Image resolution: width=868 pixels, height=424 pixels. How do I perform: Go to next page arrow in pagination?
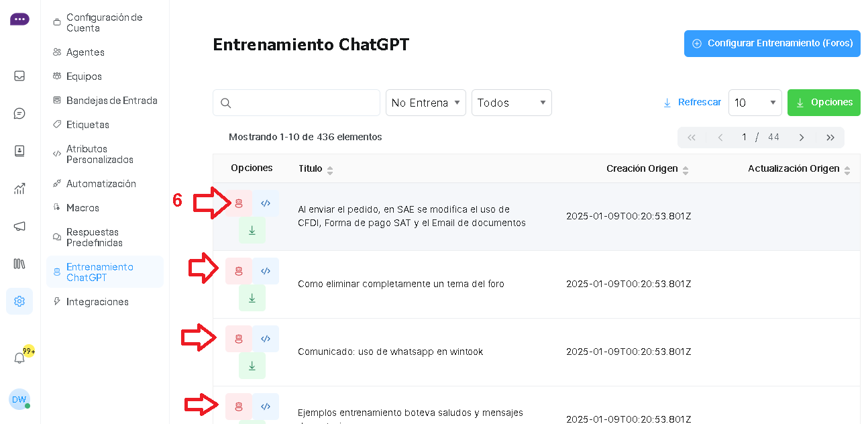(x=802, y=138)
